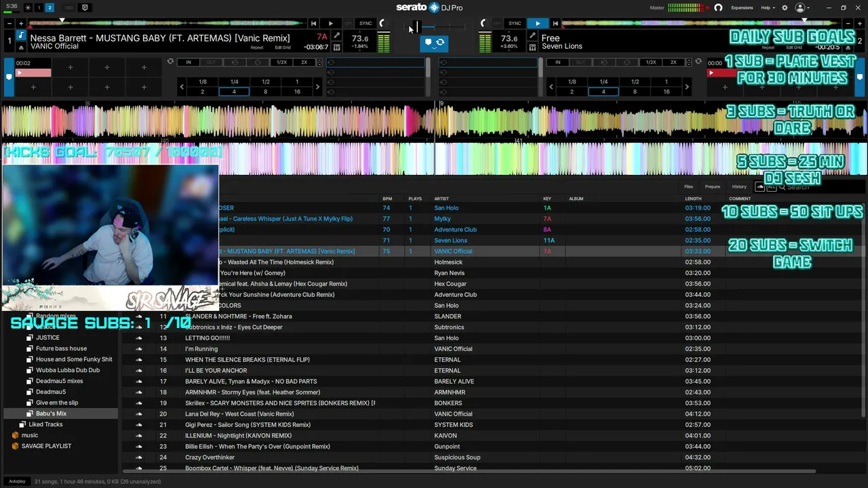Double the loop with left deck 2X
868x488 pixels.
click(304, 62)
